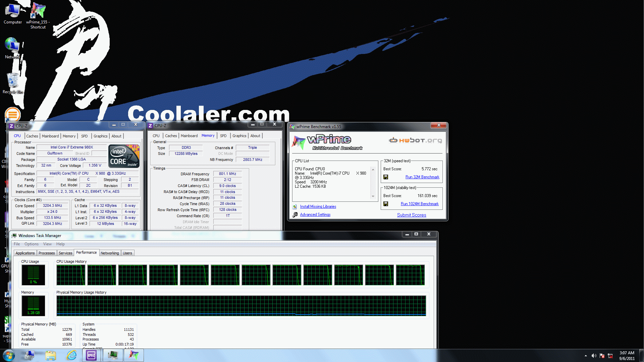Click the volume speaker tray icon

[594, 356]
